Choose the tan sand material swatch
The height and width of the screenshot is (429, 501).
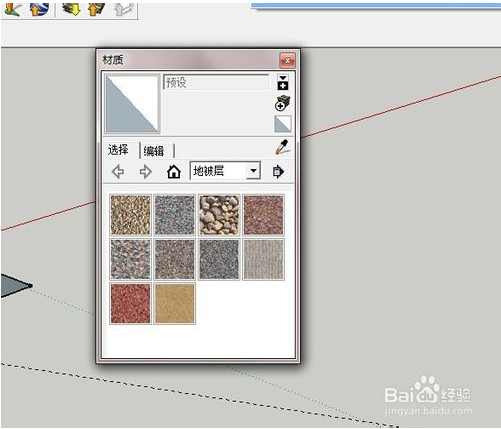[x=175, y=303]
